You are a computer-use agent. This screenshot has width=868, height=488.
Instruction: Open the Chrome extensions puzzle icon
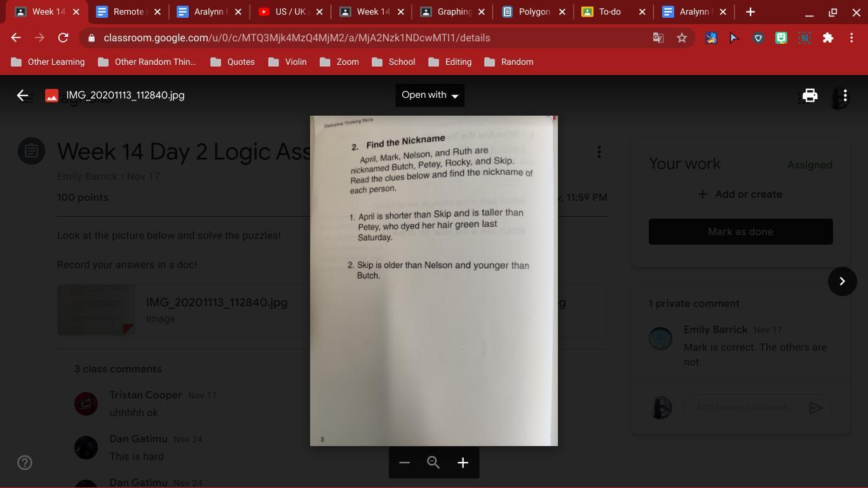click(828, 38)
